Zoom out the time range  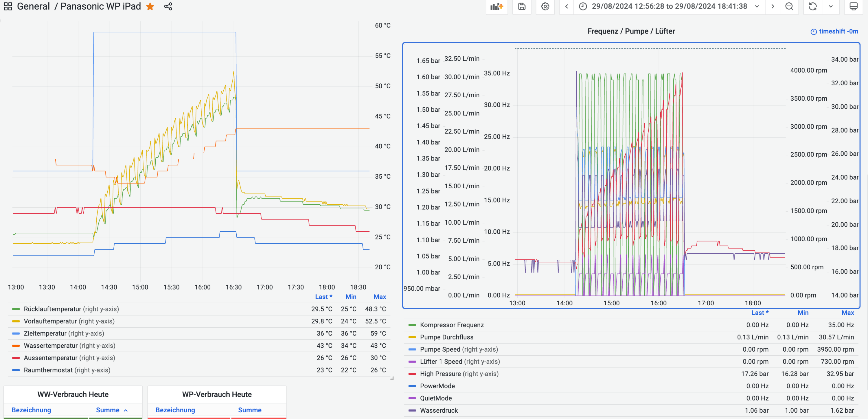click(789, 6)
